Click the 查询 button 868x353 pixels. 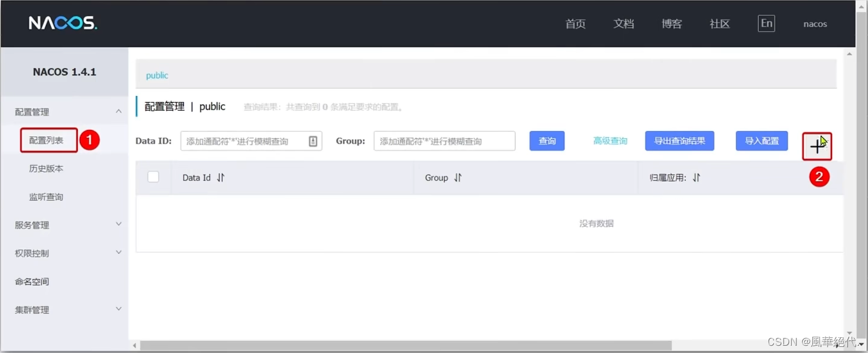click(547, 141)
